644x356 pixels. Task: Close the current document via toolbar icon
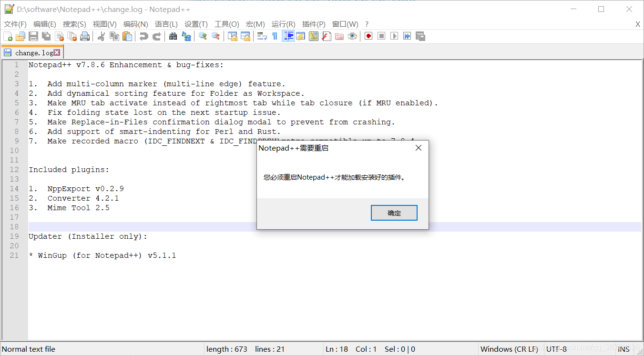tap(59, 36)
